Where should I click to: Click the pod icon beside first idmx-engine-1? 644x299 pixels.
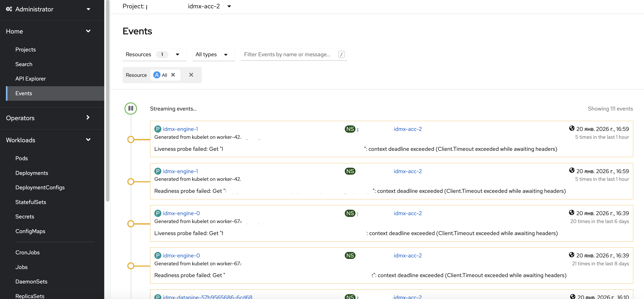click(158, 129)
